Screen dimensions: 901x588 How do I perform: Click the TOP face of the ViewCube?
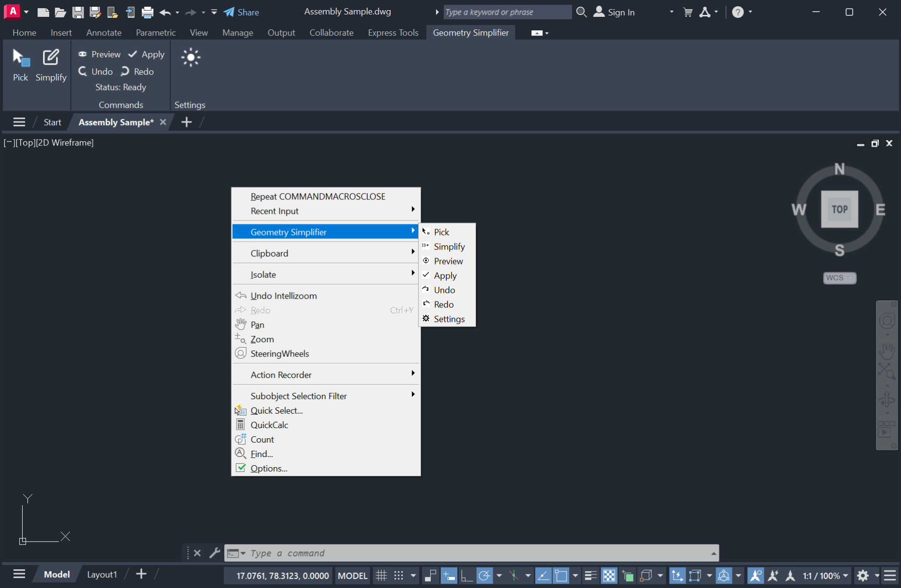839,209
